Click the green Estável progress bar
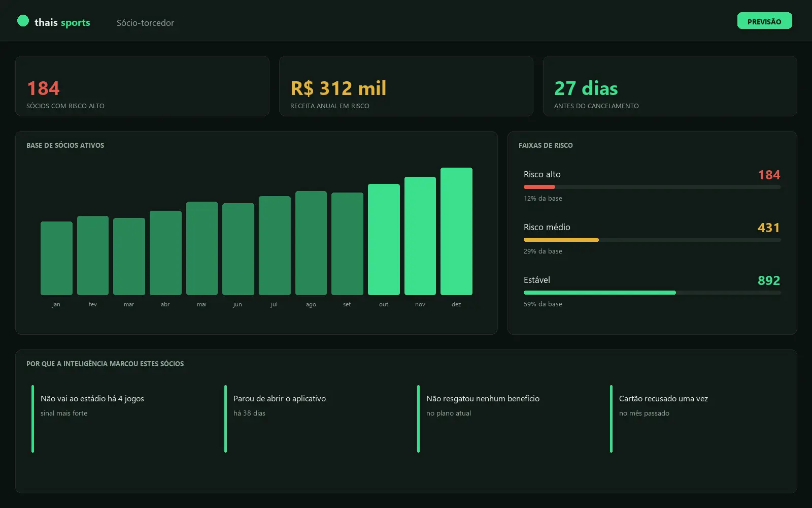 tap(600, 293)
